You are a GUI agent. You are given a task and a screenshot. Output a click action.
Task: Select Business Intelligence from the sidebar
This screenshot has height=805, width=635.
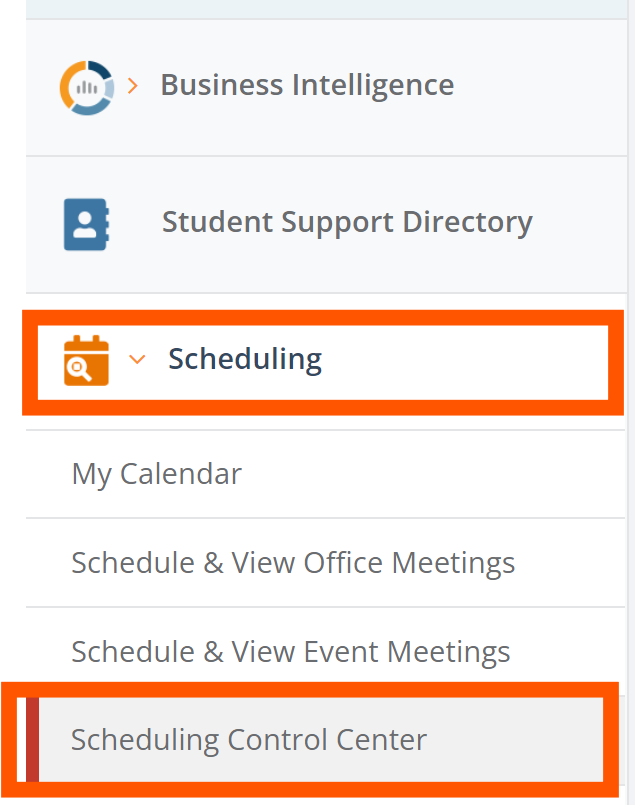(x=307, y=85)
